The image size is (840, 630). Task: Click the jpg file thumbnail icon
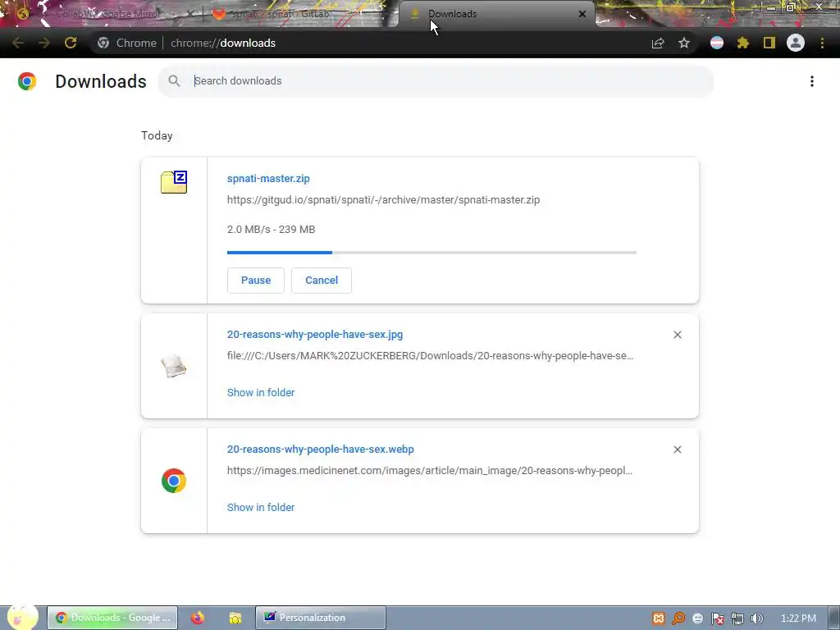click(174, 367)
